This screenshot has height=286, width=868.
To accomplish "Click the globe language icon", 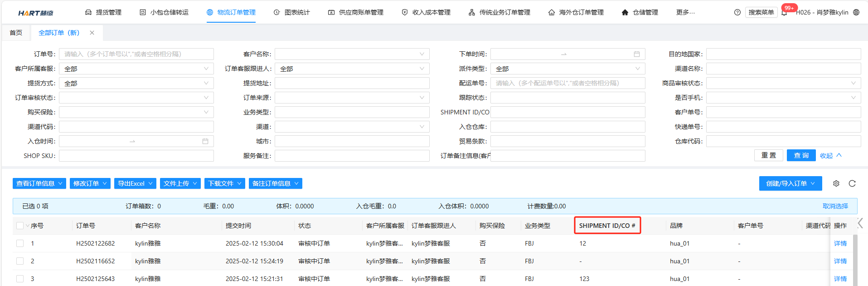I will pos(856,12).
